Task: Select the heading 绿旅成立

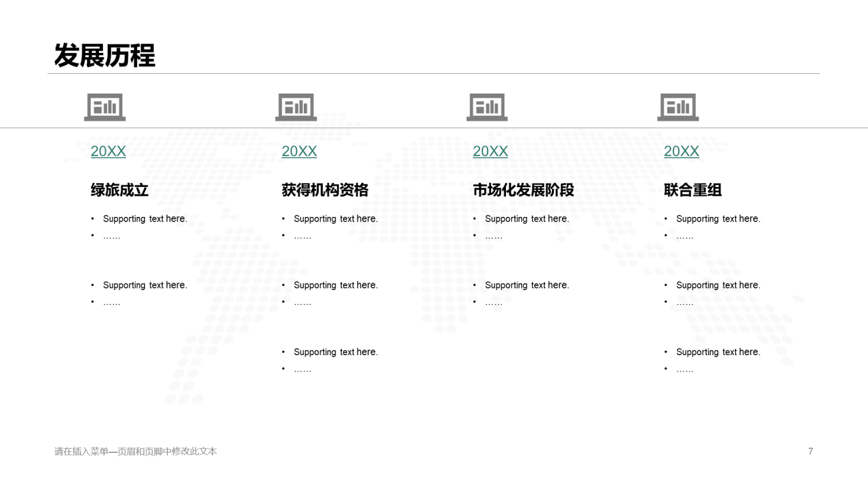Action: 119,190
